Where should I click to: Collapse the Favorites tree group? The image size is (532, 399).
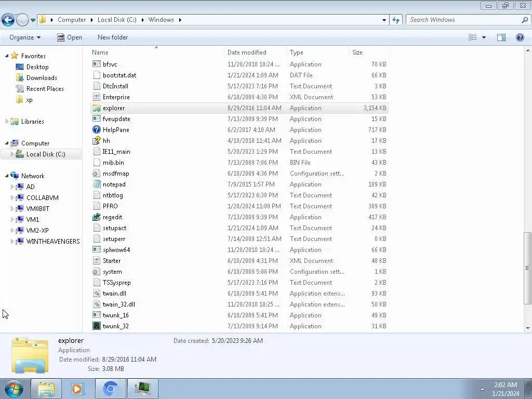(x=7, y=56)
